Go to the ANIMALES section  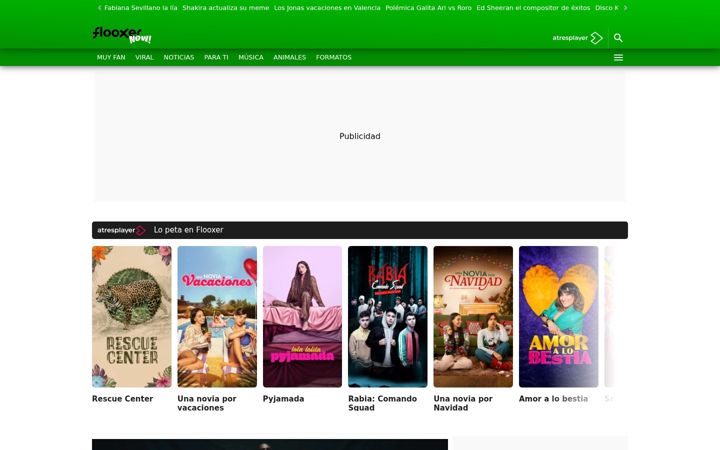coord(289,57)
